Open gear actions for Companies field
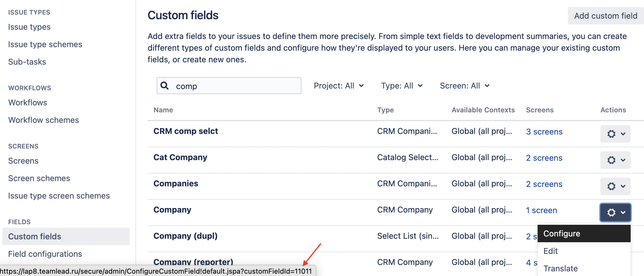This screenshot has height=276, width=644. [615, 186]
